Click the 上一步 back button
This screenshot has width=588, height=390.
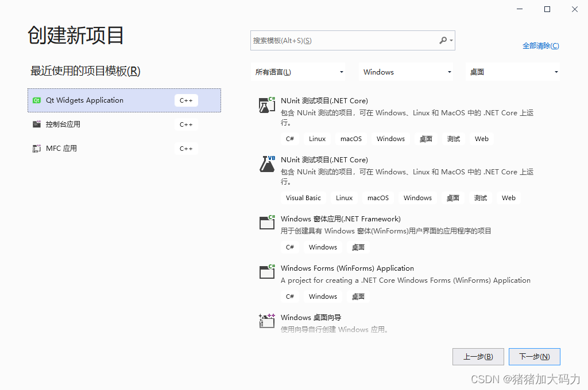pos(478,357)
